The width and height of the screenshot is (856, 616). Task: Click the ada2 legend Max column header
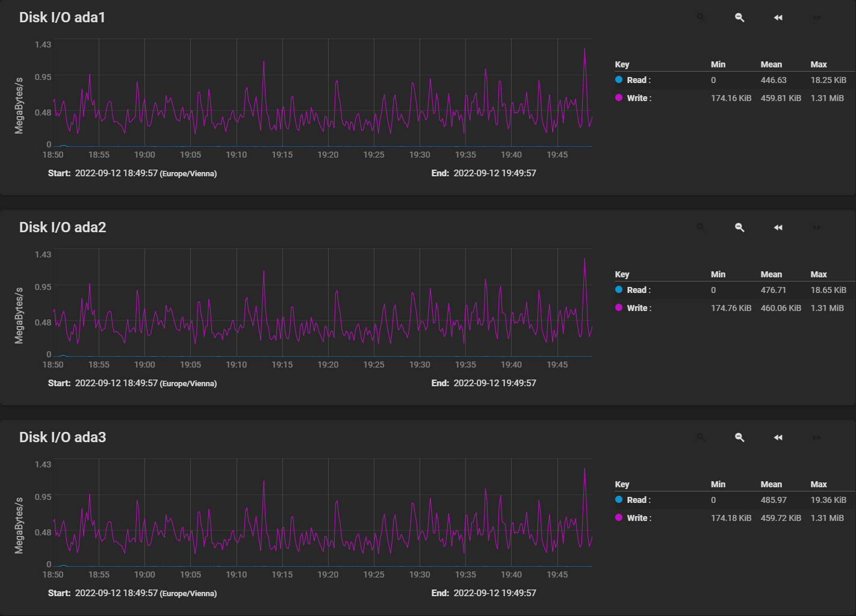point(819,274)
